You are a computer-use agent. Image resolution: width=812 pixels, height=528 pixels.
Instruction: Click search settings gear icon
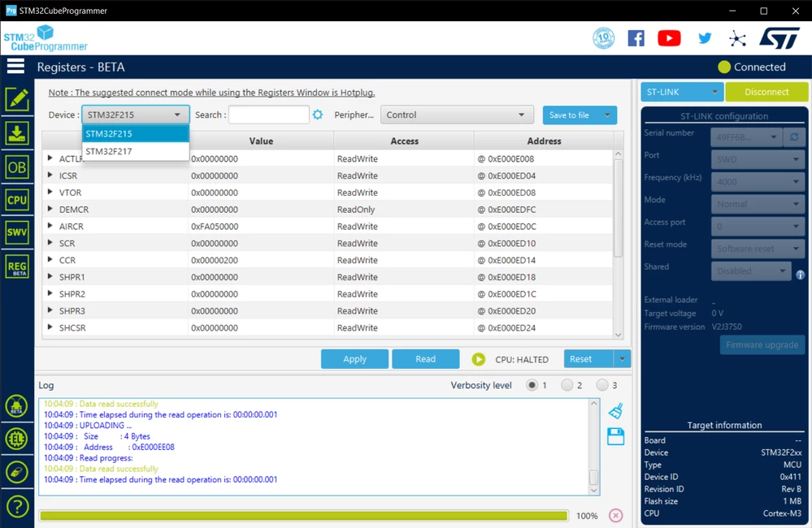point(318,115)
